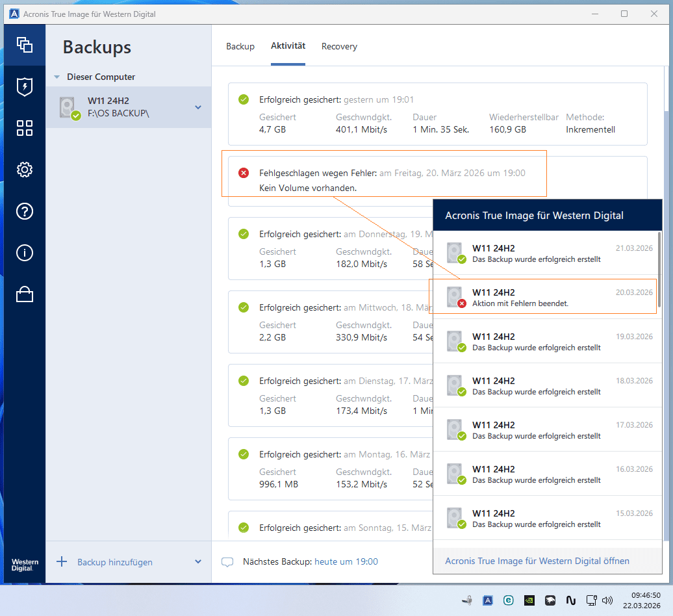
Task: Click the 160,9 GB Wiederherstellbar value
Action: pyautogui.click(x=507, y=130)
